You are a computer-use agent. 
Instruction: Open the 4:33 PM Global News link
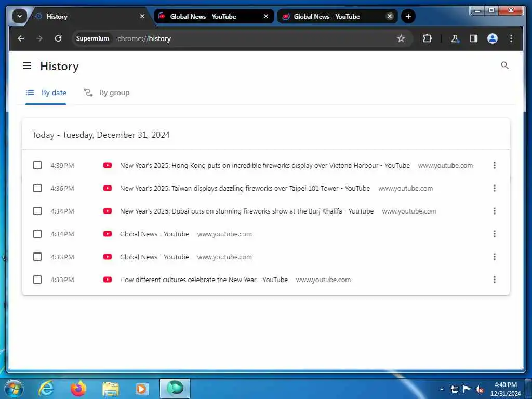[x=154, y=257]
